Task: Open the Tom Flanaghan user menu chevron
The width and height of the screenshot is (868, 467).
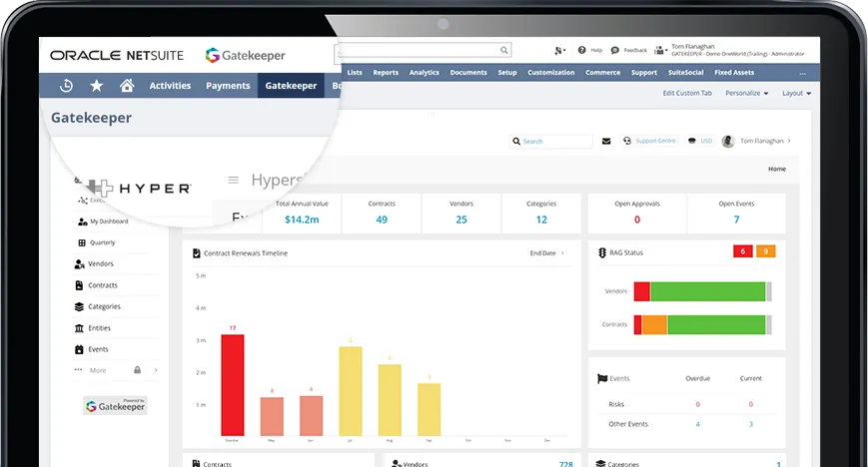Action: point(789,141)
